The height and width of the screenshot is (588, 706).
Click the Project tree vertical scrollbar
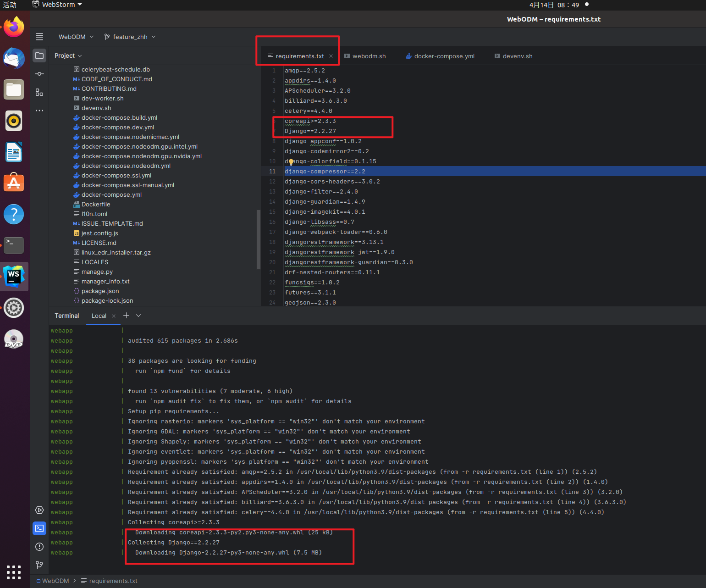coord(259,239)
